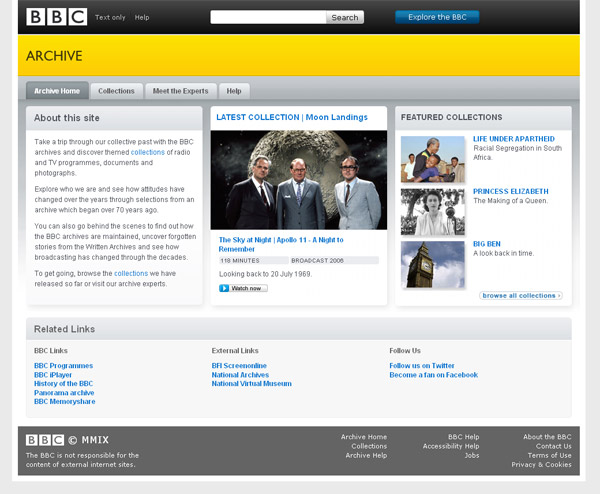Open BBC Help in the footer

point(464,437)
